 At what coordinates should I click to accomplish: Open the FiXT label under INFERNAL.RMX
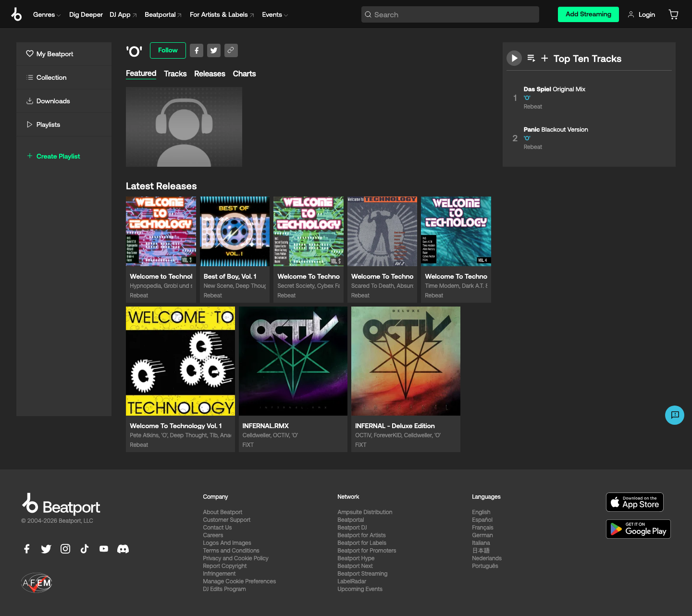pos(248,445)
